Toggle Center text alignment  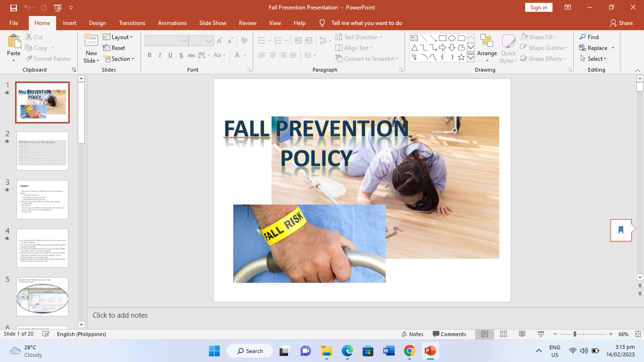pos(272,55)
